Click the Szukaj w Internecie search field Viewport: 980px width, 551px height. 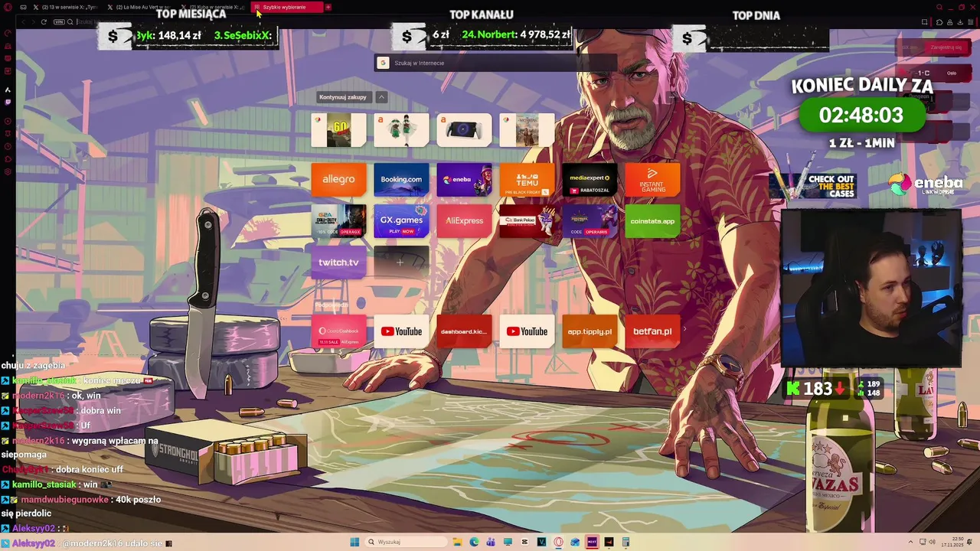[495, 63]
